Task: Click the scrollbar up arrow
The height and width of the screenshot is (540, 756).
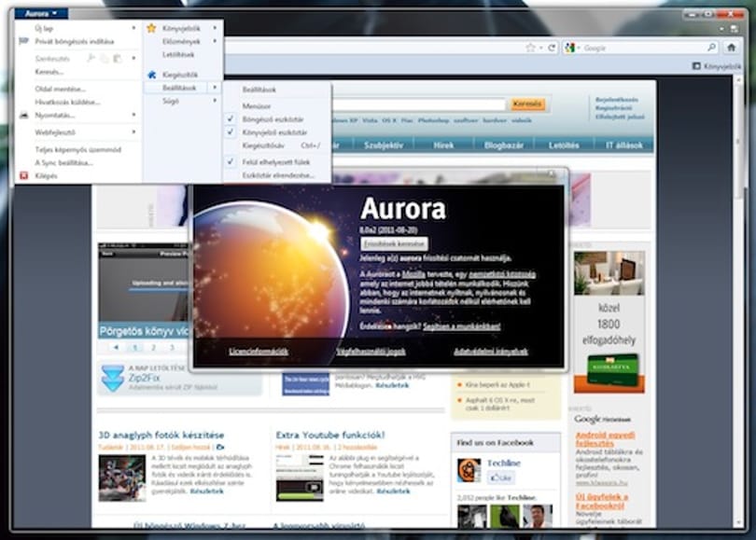Action: click(737, 79)
